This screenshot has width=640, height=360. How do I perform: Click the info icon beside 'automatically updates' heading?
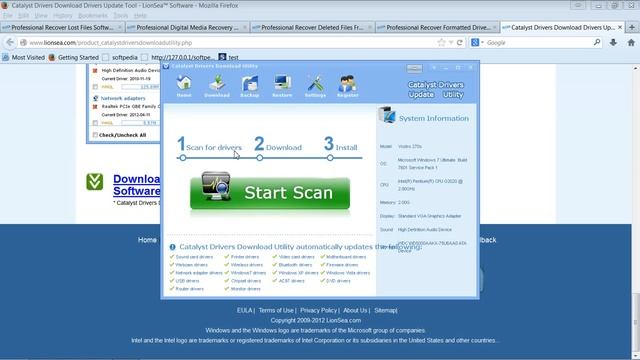pos(172,247)
